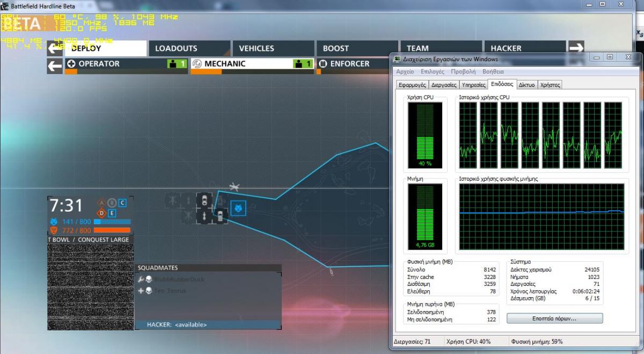The width and height of the screenshot is (644, 354).
Task: Open the Αρχείο menu in Task Manager
Action: tap(405, 71)
